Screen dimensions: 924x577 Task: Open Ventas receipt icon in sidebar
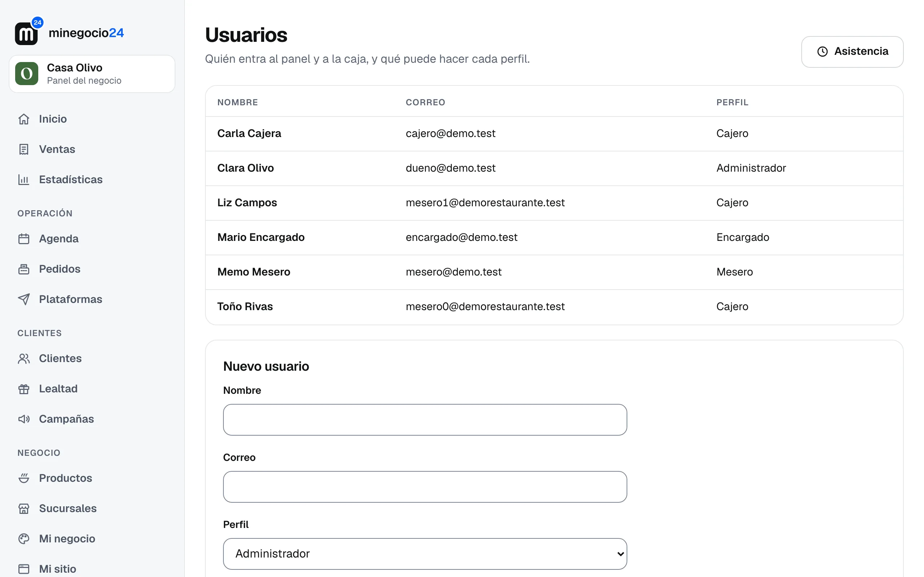tap(24, 149)
